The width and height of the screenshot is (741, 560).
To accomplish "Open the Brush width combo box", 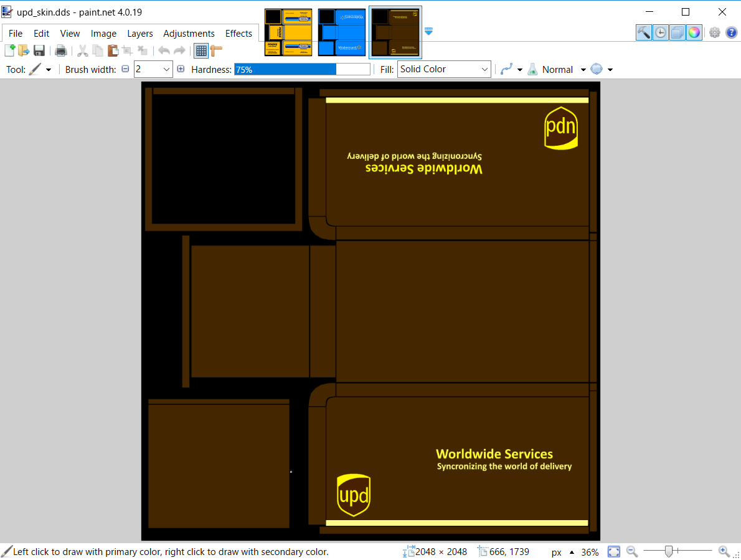I will coord(153,70).
